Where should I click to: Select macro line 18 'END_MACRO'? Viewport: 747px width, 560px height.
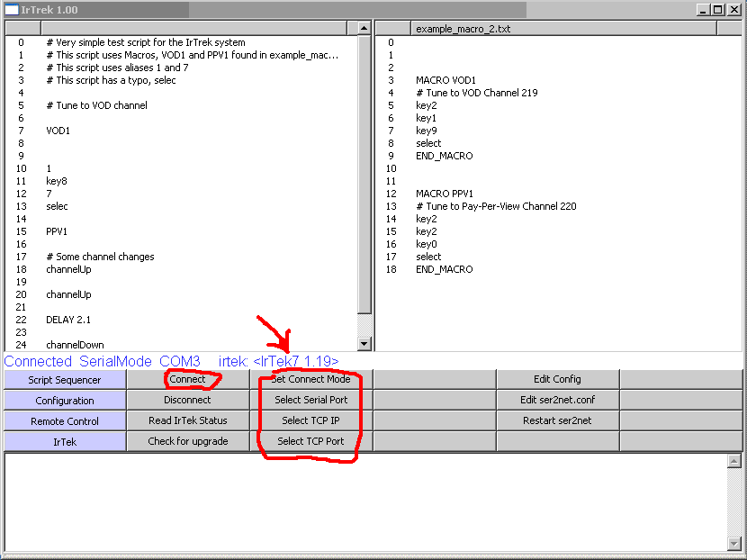(445, 269)
